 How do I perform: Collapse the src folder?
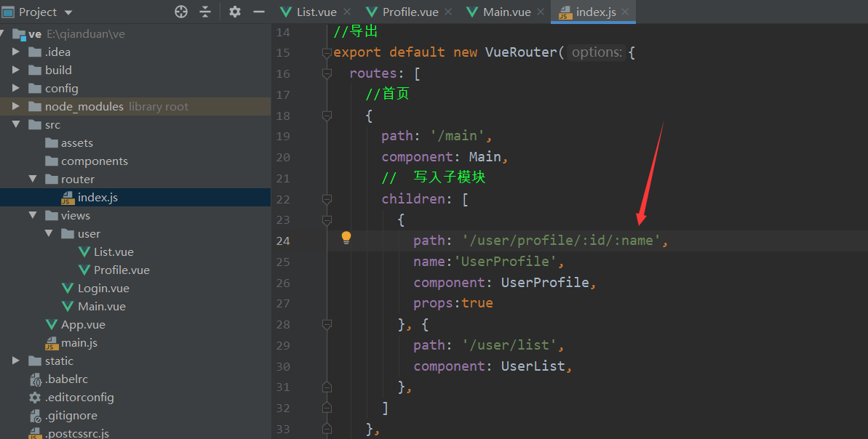[x=16, y=124]
